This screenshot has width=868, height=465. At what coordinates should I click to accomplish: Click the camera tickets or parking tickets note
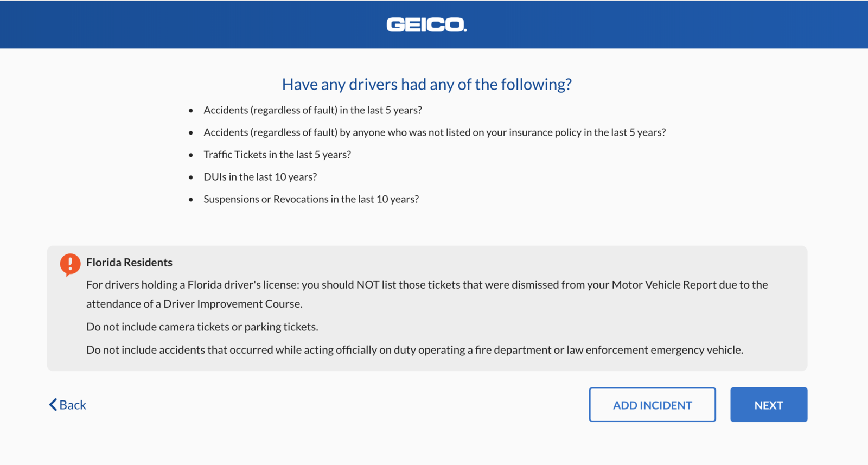[x=202, y=327]
